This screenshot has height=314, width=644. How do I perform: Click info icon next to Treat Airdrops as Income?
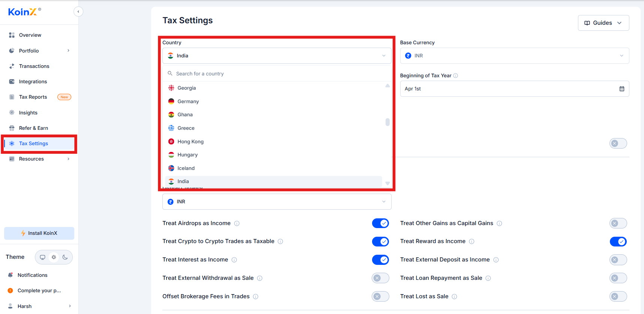[x=237, y=224]
